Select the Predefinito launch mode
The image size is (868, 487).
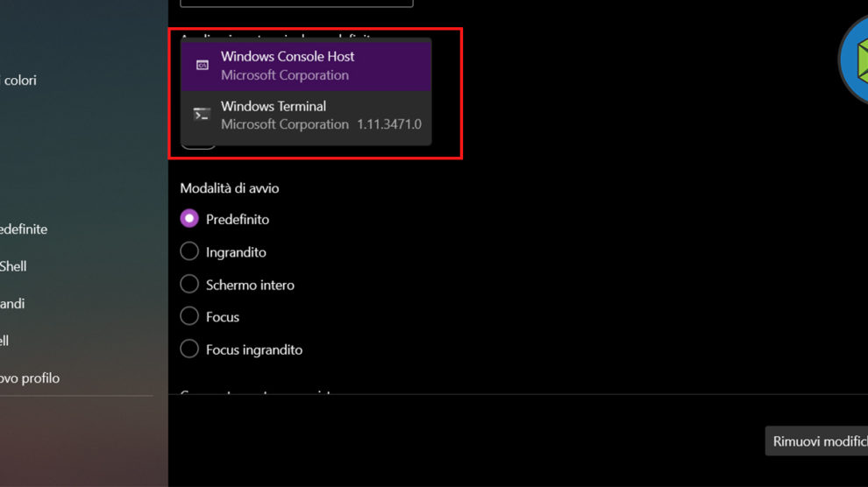189,219
